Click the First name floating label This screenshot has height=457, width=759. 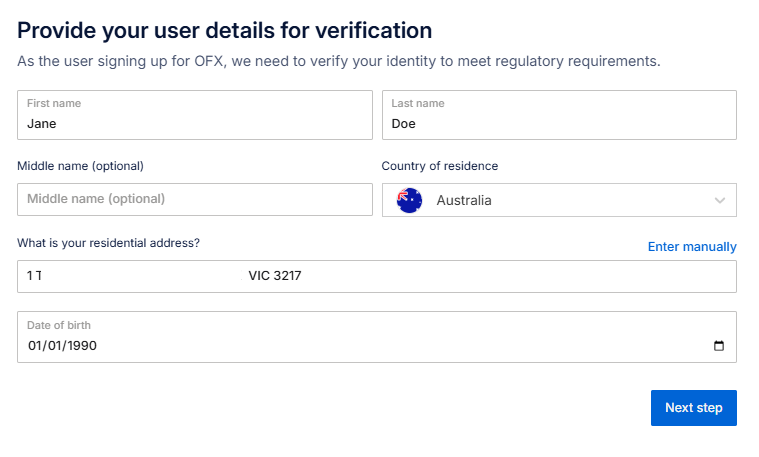click(54, 103)
